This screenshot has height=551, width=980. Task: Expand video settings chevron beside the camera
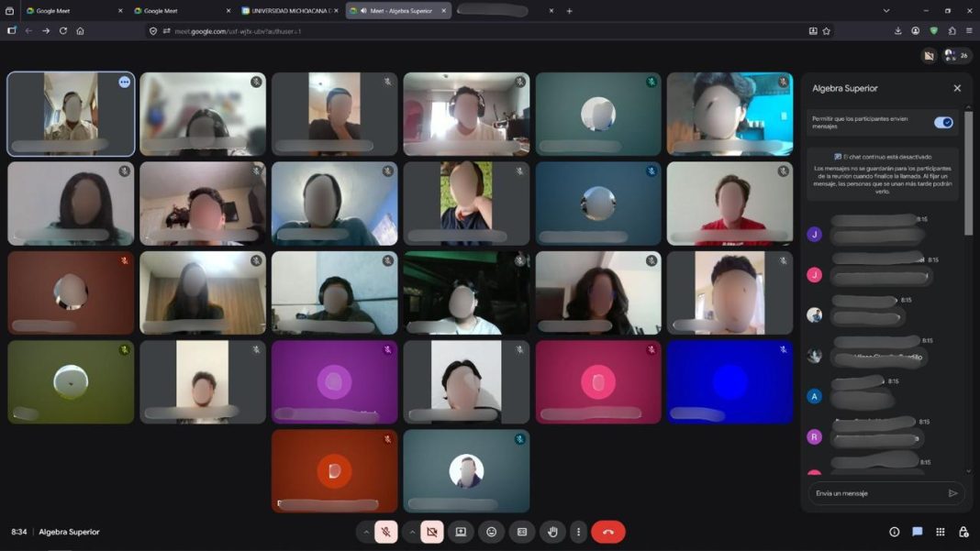[412, 532]
